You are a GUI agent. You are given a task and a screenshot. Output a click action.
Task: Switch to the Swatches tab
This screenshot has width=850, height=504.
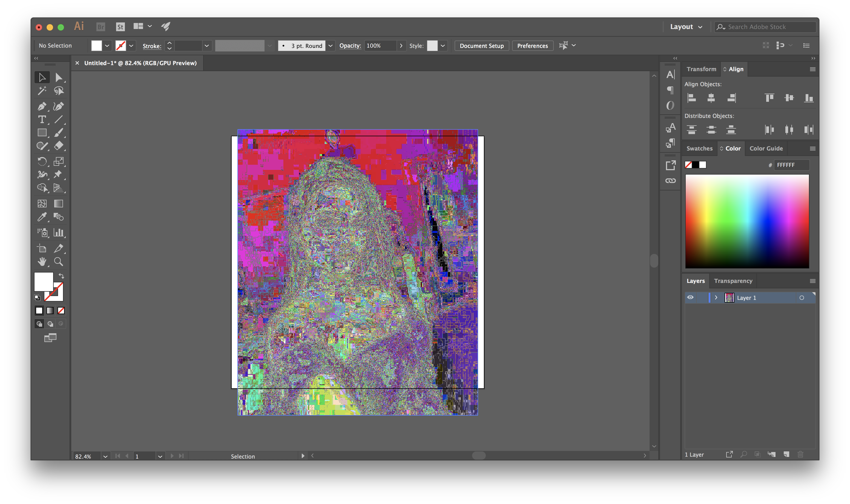[699, 148]
